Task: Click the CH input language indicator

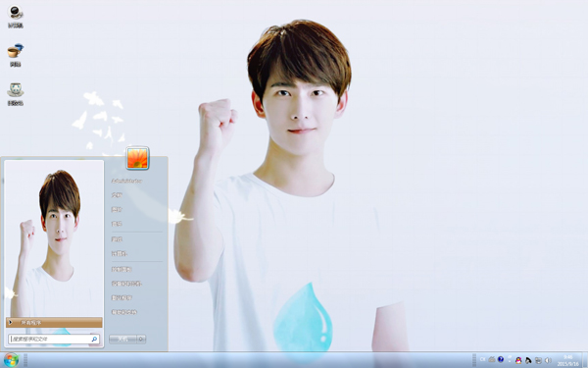Action: pyautogui.click(x=482, y=360)
